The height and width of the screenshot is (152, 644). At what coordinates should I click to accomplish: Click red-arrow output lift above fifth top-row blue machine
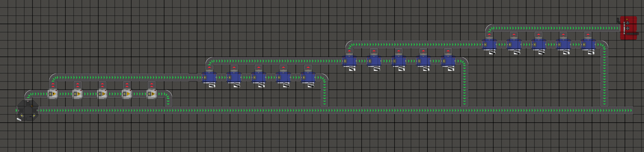click(588, 35)
